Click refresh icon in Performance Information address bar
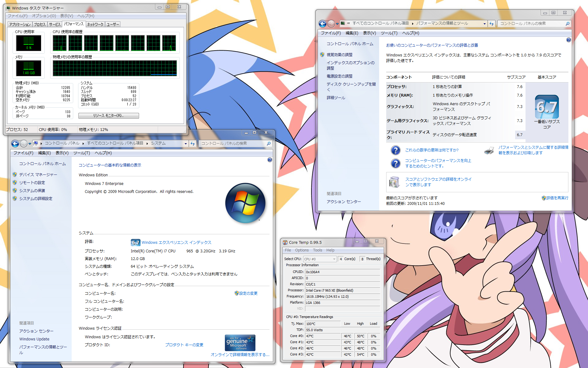The image size is (588, 368). 492,24
